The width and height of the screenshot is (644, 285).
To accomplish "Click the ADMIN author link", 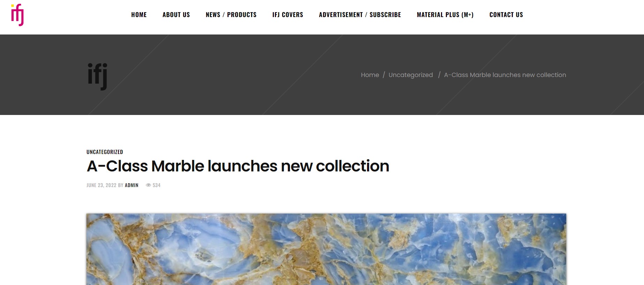I will (132, 185).
